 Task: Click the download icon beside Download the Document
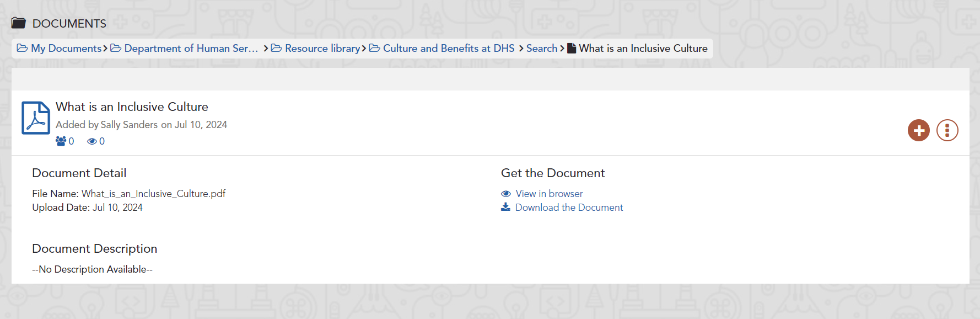click(505, 207)
